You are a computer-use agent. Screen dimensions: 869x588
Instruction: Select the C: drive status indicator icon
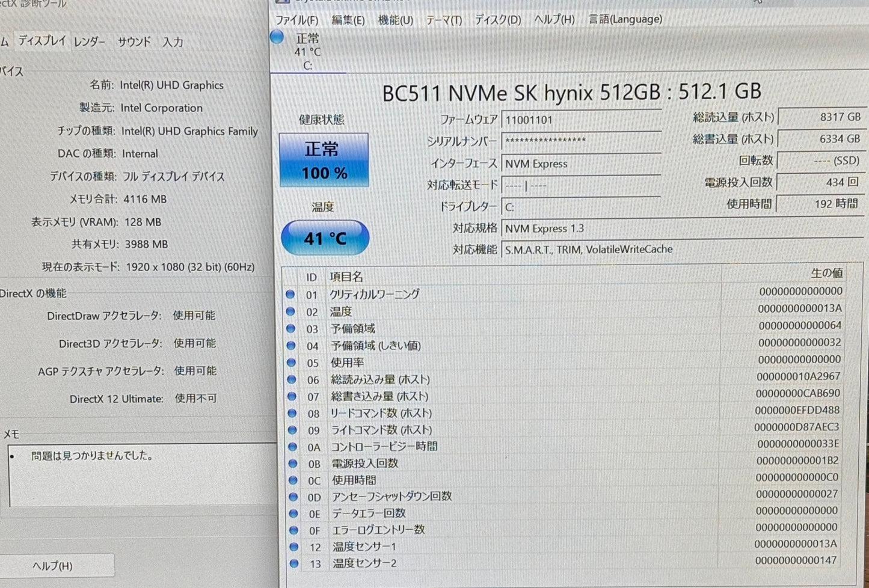click(277, 37)
